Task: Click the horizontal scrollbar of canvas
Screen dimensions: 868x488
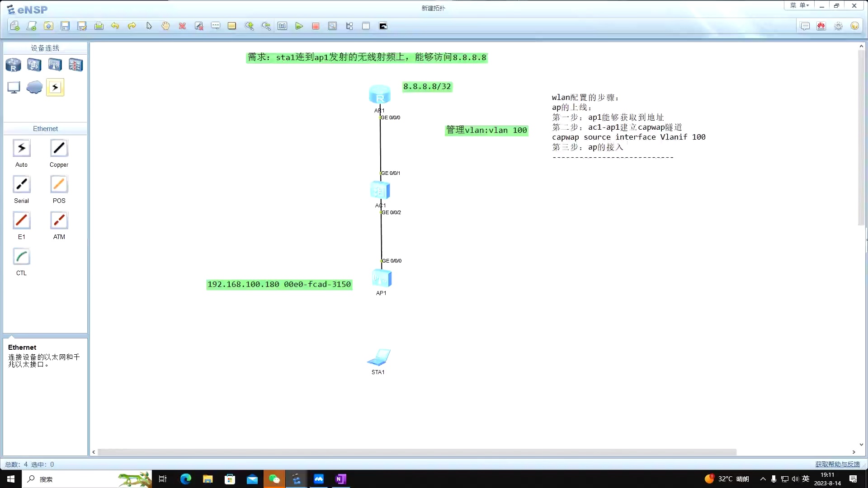Action: 416,452
